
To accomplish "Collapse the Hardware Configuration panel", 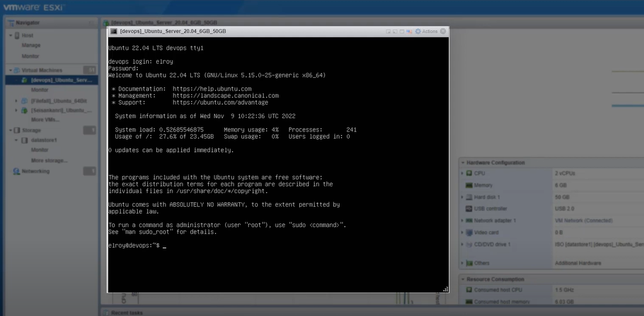I will pos(463,163).
